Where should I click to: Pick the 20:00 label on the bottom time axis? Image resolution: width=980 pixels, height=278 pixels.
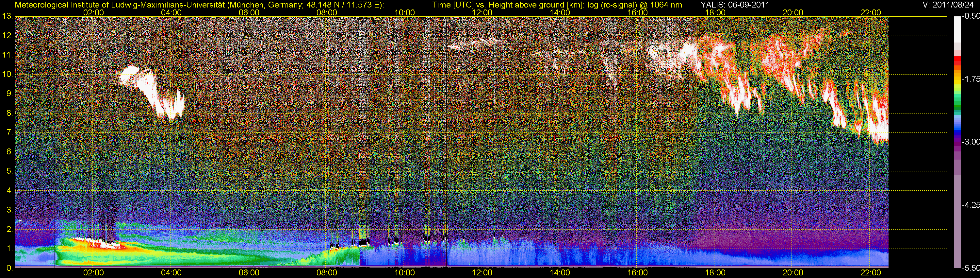(x=793, y=273)
